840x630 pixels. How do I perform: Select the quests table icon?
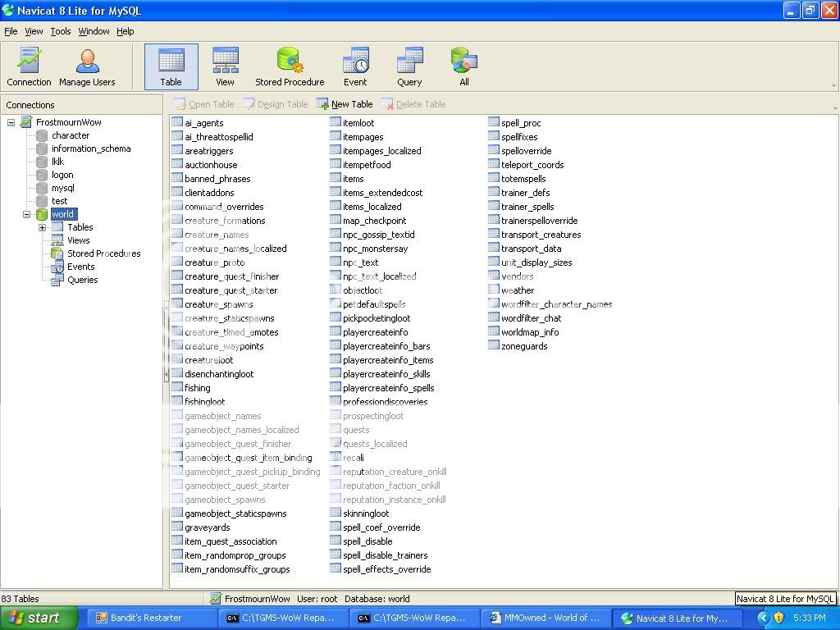pos(336,428)
